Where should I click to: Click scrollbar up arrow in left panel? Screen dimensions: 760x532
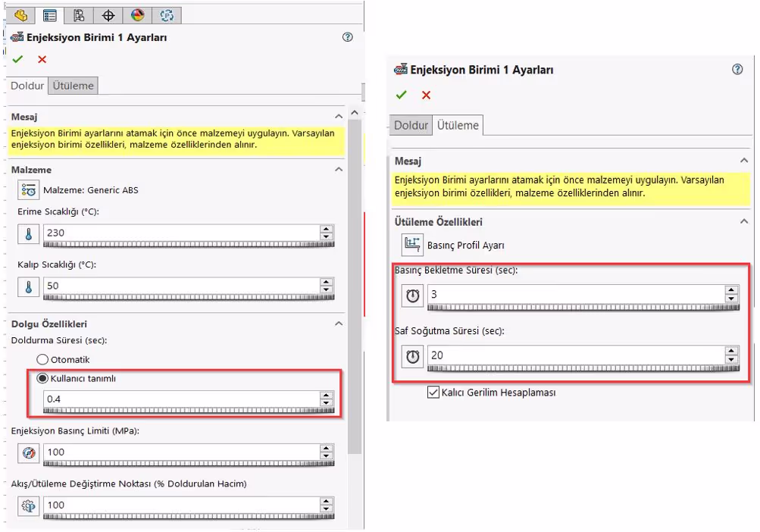pyautogui.click(x=355, y=112)
